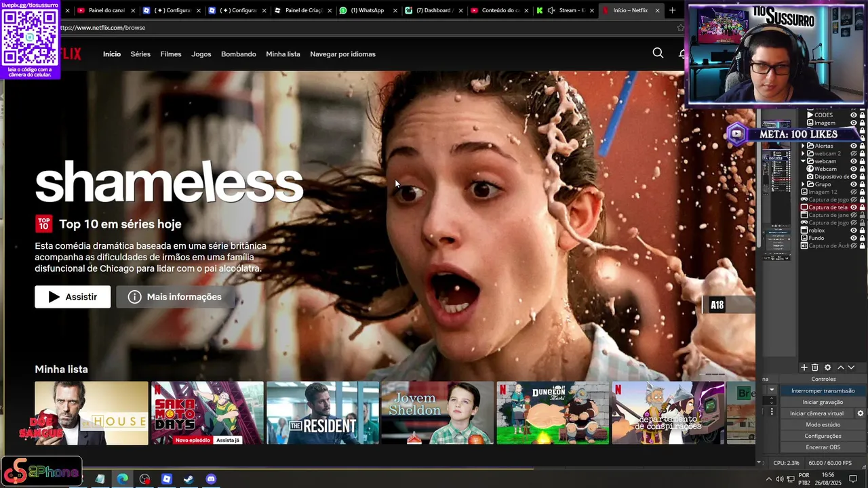Open the Bombando section on Netflix

coord(239,54)
